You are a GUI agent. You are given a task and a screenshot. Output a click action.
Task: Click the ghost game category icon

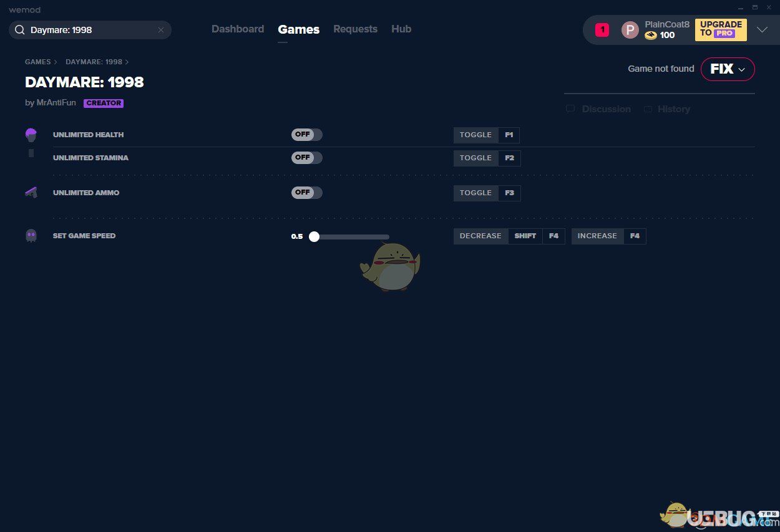click(31, 236)
